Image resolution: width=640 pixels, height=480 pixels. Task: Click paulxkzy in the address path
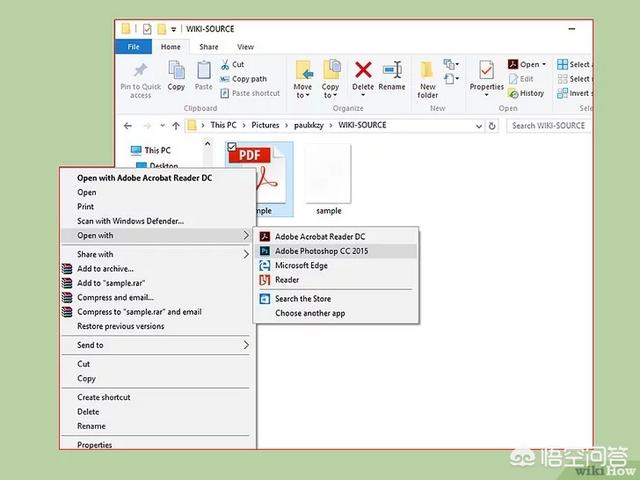click(309, 125)
